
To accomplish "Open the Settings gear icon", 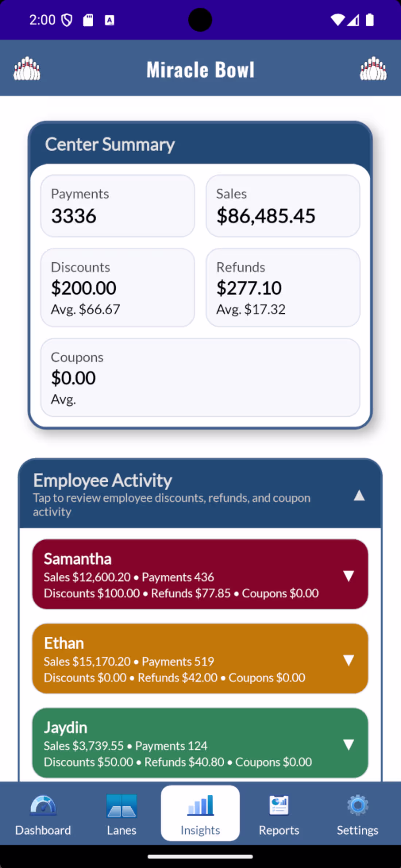I will 357,805.
